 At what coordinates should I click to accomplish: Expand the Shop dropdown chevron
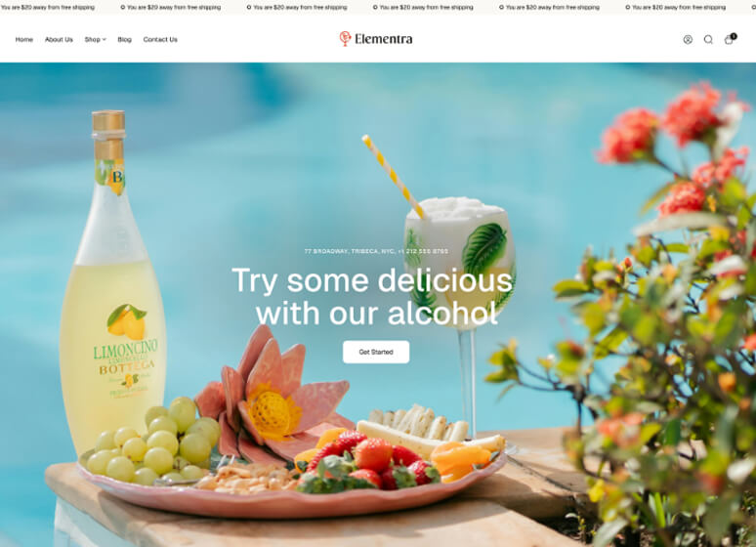coord(105,39)
